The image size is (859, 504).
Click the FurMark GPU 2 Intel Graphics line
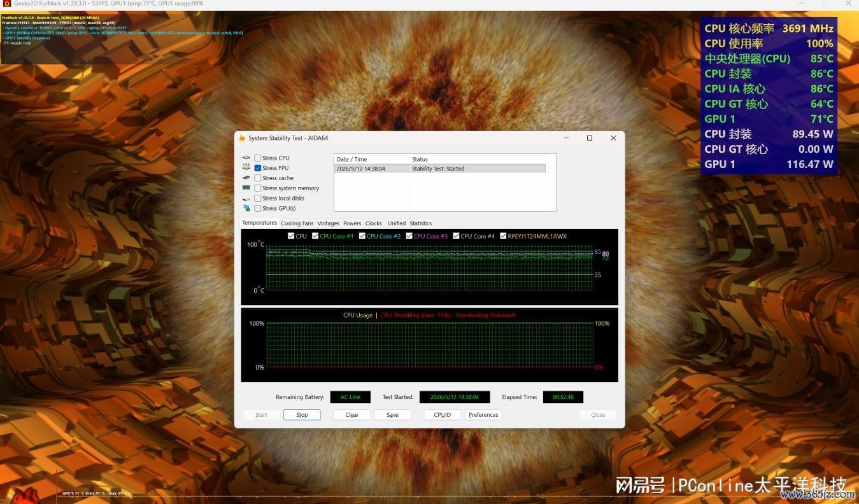pos(26,38)
